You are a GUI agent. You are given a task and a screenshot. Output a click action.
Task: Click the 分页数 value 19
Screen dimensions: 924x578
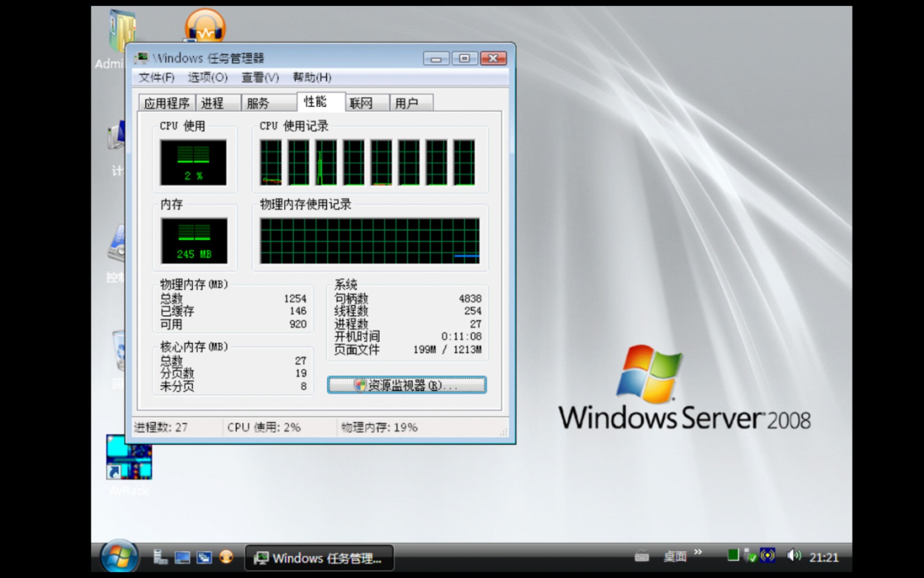301,373
